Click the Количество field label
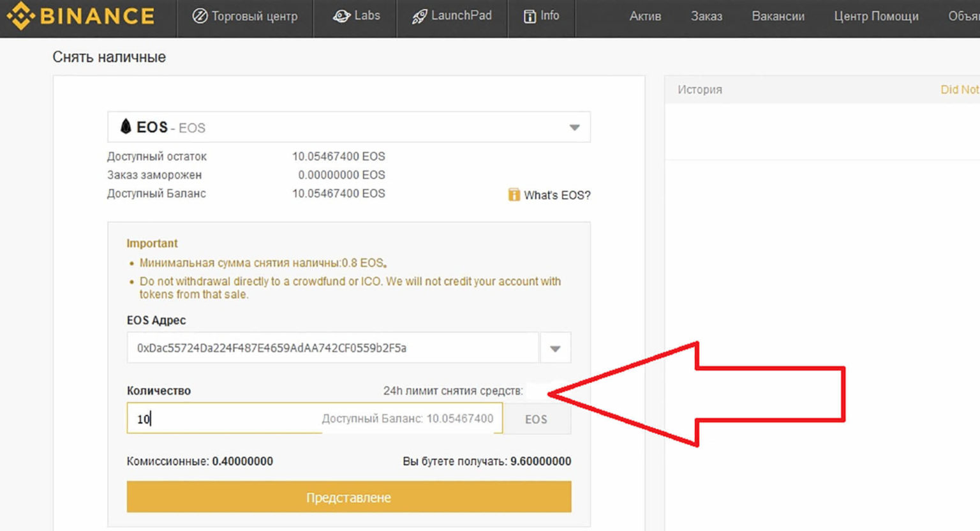 pos(159,391)
